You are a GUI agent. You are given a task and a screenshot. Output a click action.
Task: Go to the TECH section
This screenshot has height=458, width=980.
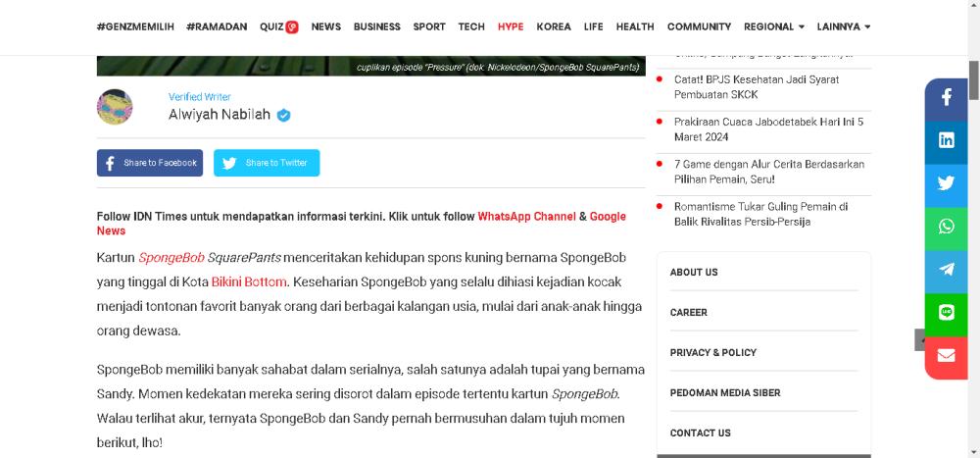click(471, 26)
